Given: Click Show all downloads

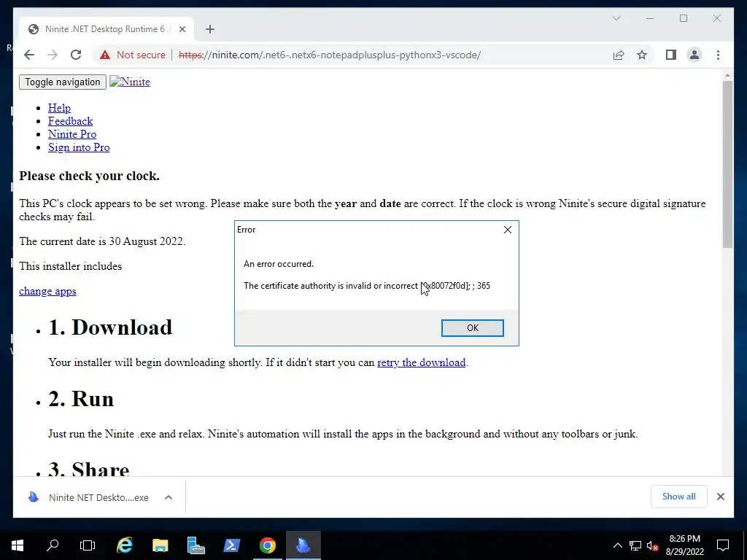Looking at the screenshot, I should 678,496.
